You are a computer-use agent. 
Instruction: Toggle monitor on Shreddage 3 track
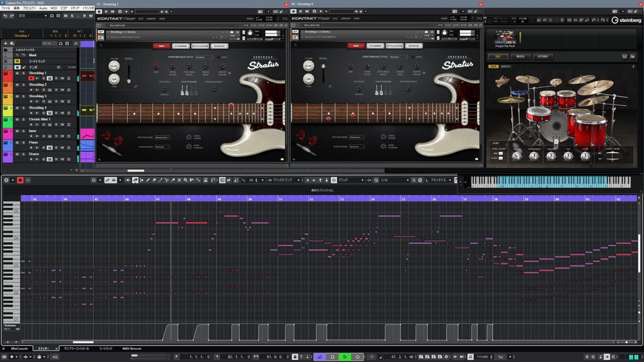[37, 101]
